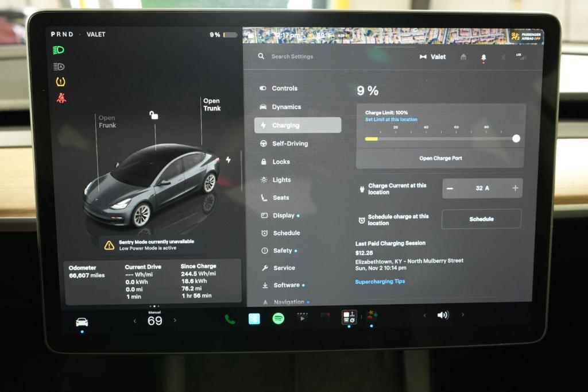The height and width of the screenshot is (392, 588).
Task: Open Schedule settings menu item
Action: (281, 233)
